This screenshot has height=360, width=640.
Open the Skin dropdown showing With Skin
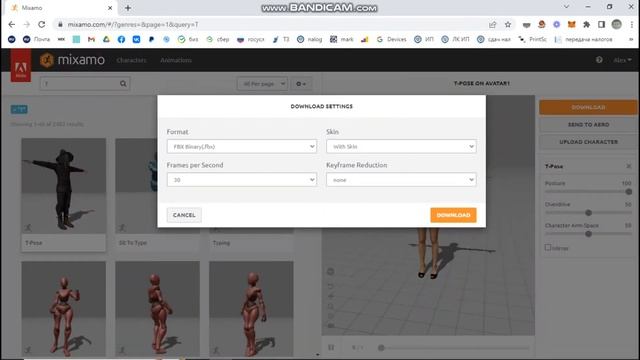401,146
